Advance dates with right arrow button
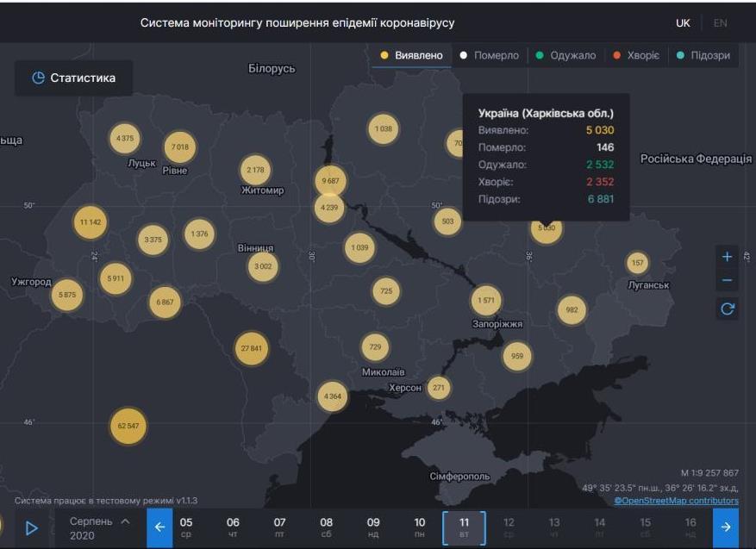This screenshot has height=549, width=756. (x=726, y=527)
